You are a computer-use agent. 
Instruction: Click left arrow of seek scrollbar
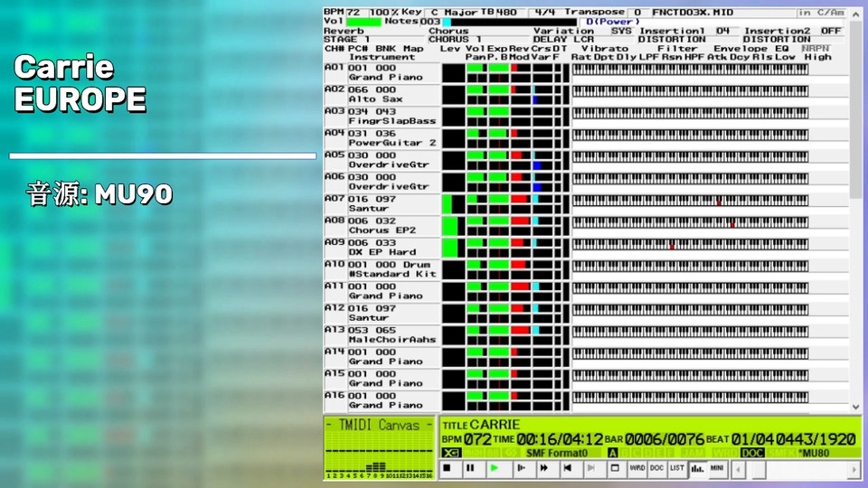tap(738, 470)
